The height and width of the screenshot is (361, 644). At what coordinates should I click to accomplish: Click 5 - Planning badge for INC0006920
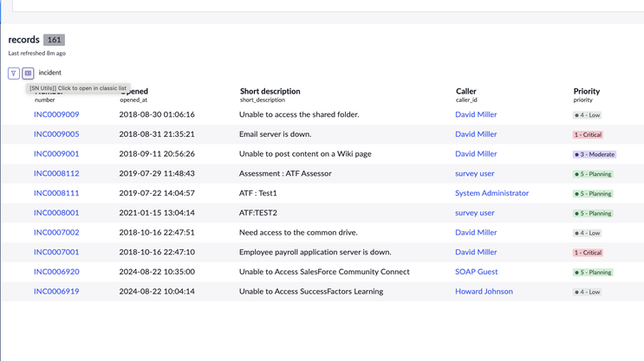pyautogui.click(x=593, y=273)
